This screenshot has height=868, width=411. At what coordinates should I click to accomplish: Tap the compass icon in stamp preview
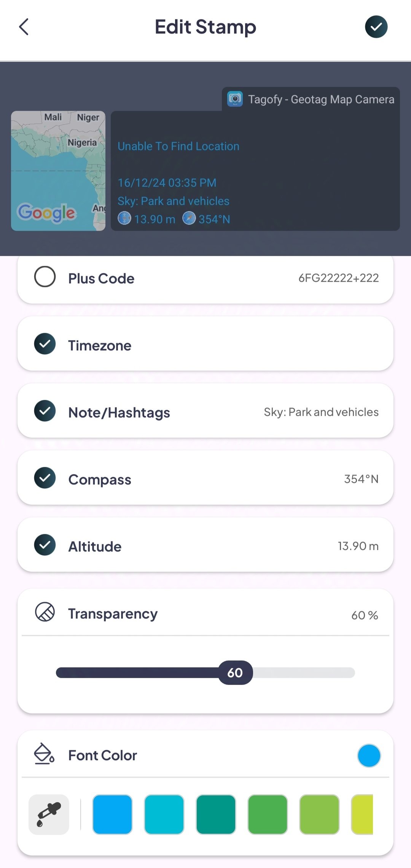pos(189,219)
